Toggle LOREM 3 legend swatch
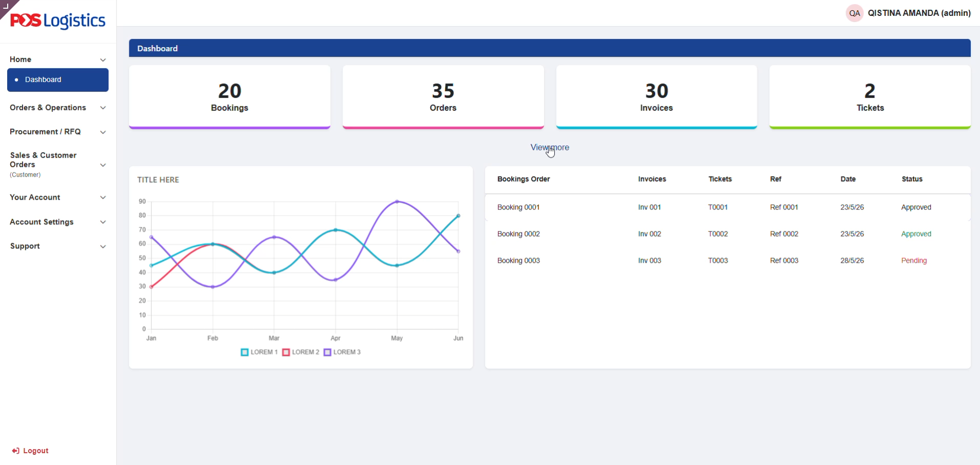Image resolution: width=980 pixels, height=465 pixels. tap(328, 352)
